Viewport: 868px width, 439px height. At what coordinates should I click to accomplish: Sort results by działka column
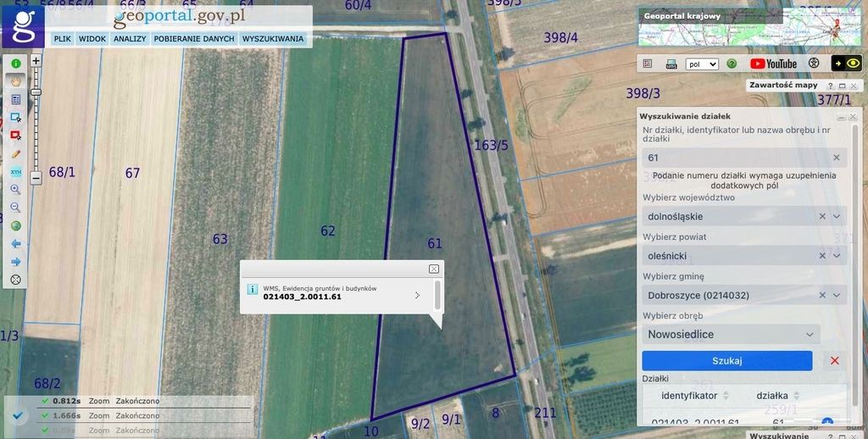778,396
